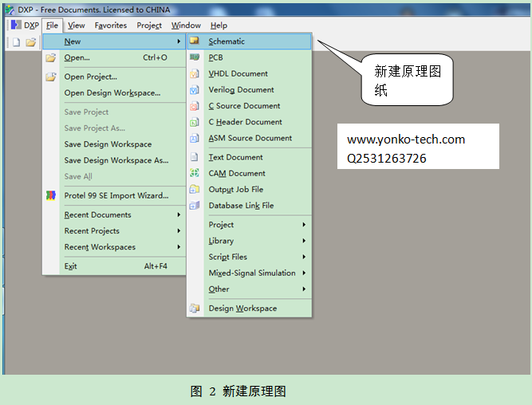This screenshot has height=405, width=532.
Task: Click the new document toolbar icon
Action: point(16,42)
